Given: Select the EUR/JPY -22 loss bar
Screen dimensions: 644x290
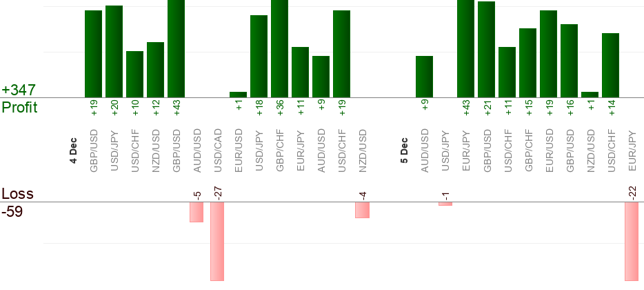Looking at the screenshot, I should (x=632, y=241).
